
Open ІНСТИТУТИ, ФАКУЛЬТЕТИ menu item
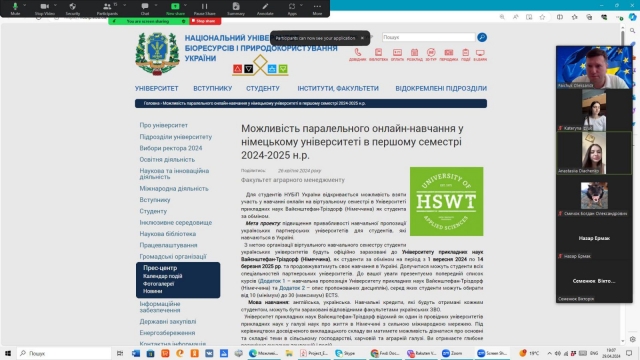tap(338, 88)
